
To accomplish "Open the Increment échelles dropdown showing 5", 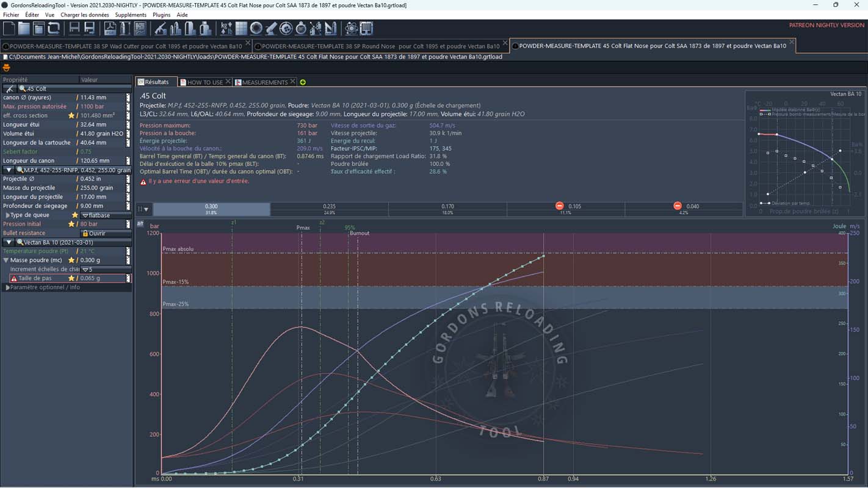I will 105,269.
